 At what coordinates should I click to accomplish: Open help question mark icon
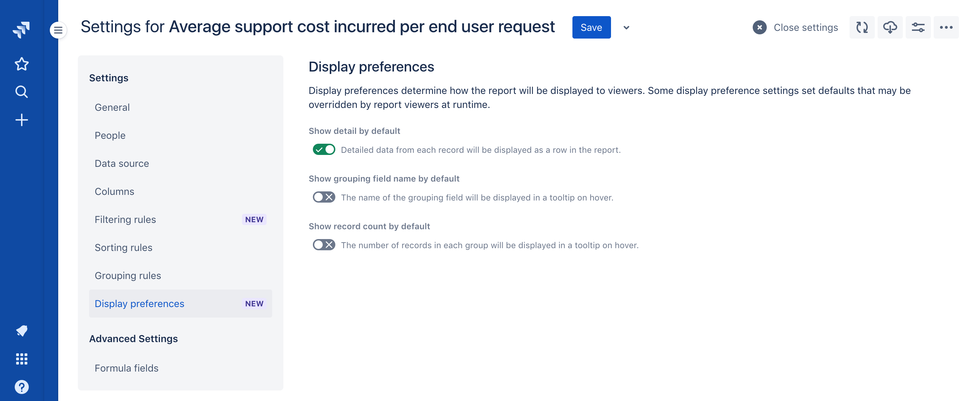[x=22, y=387]
